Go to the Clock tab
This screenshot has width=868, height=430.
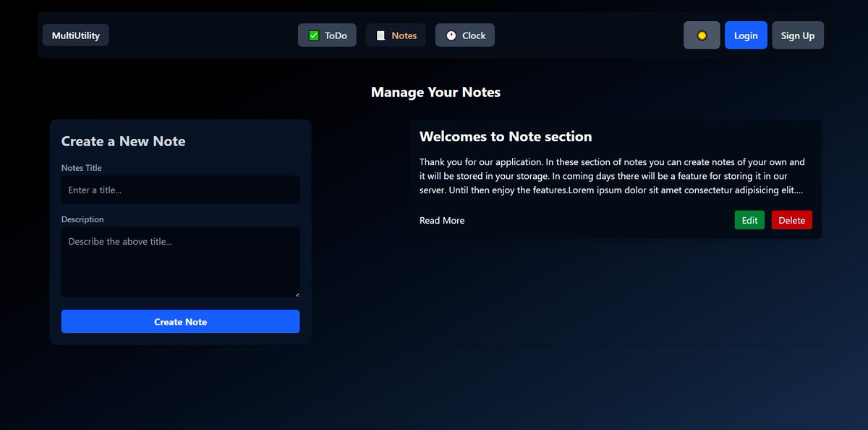pos(465,35)
